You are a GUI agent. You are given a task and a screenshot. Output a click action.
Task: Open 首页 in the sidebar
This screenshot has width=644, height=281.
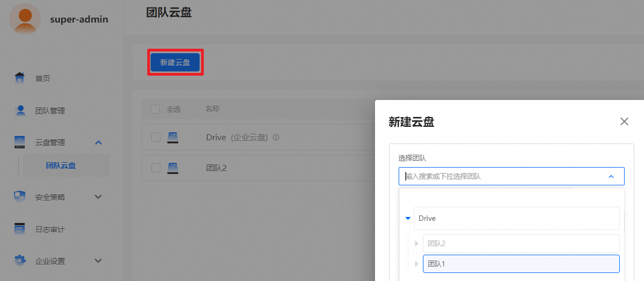[43, 78]
